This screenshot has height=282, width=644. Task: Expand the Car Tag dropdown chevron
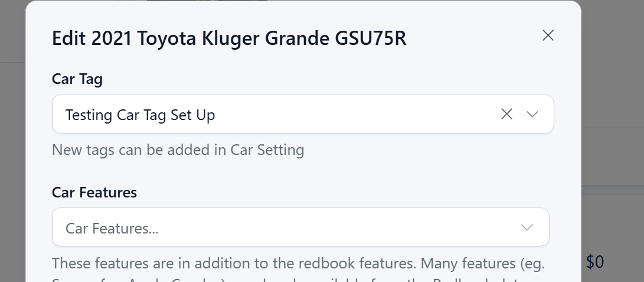click(532, 114)
